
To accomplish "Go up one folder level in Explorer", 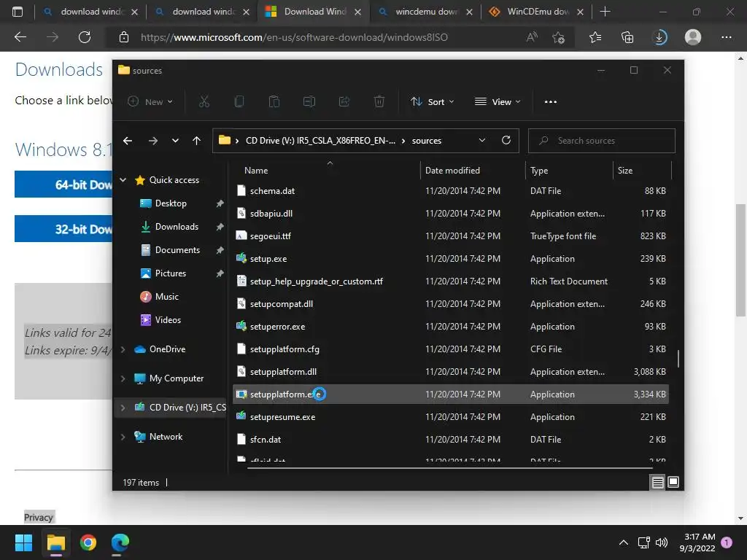I will pyautogui.click(x=196, y=141).
